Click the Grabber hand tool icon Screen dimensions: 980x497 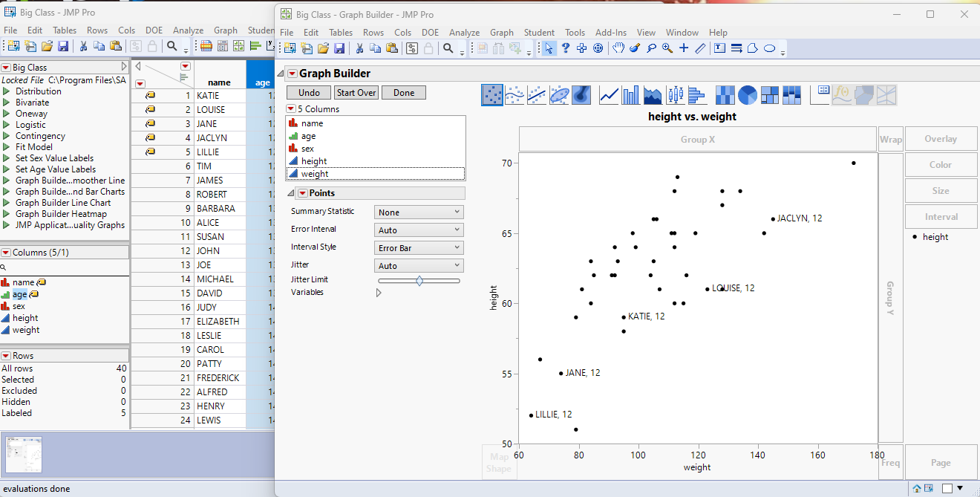(618, 48)
